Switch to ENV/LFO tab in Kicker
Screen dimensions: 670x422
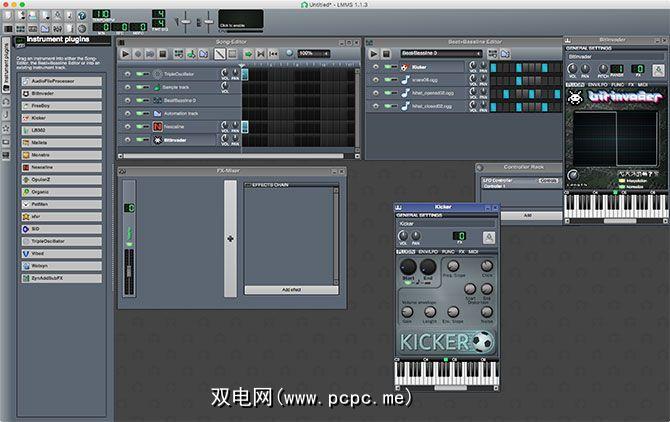(x=429, y=252)
